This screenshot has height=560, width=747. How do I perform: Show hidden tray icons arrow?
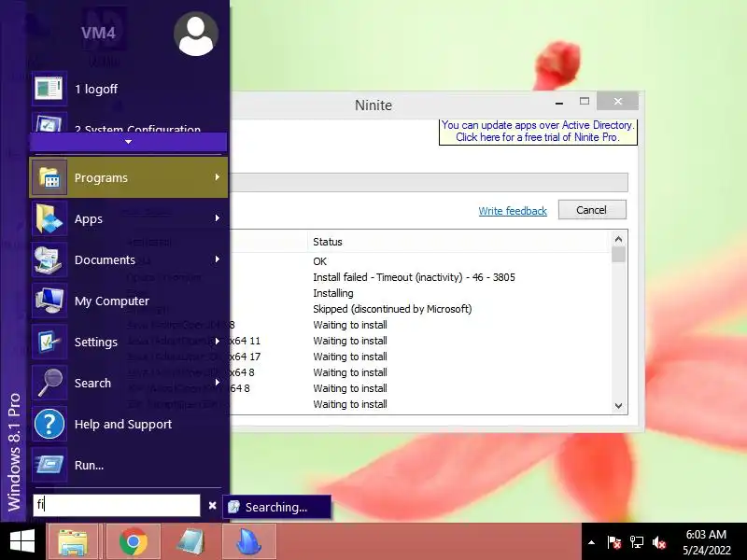[x=591, y=542]
